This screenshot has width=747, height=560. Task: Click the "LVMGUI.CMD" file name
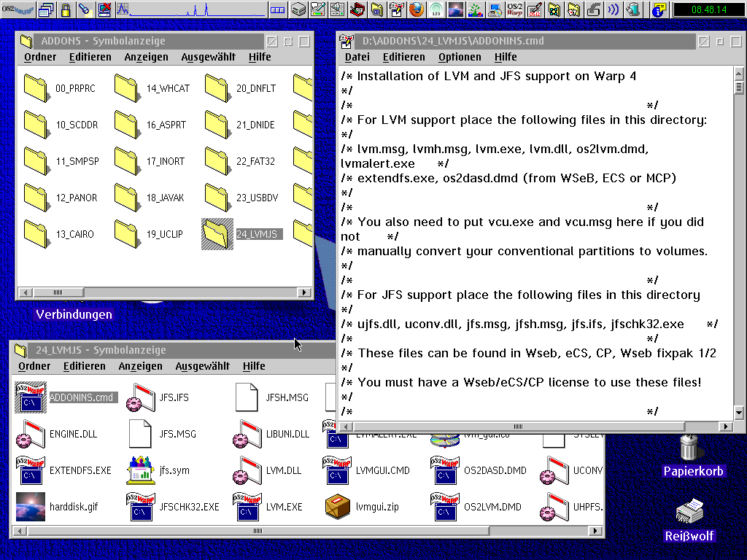(382, 470)
